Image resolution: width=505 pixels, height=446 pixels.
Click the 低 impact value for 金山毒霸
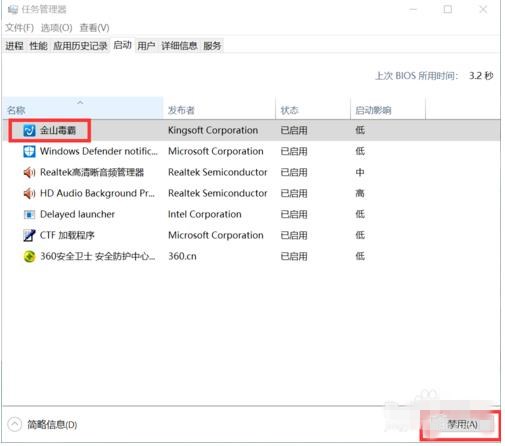point(360,130)
